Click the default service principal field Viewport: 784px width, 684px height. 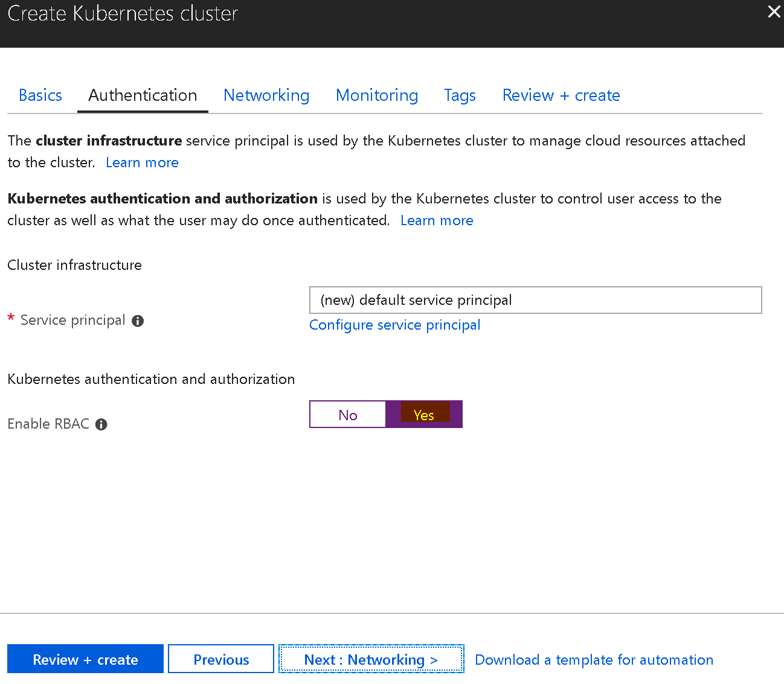click(x=535, y=300)
